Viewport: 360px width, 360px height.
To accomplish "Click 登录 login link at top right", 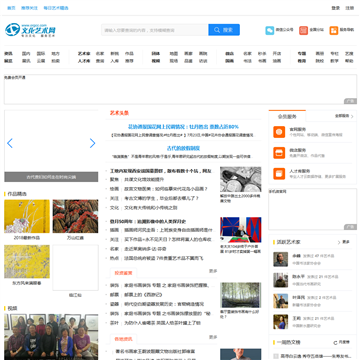I will pyautogui.click(x=335, y=8).
